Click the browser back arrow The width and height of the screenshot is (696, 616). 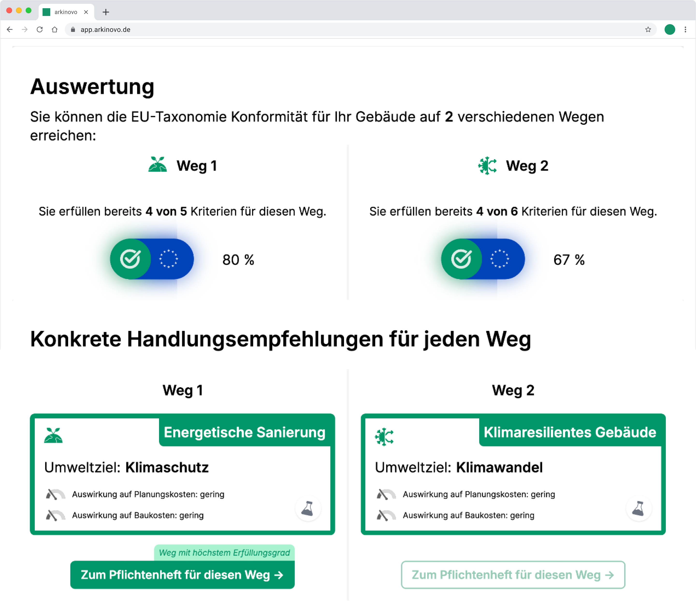(x=10, y=30)
